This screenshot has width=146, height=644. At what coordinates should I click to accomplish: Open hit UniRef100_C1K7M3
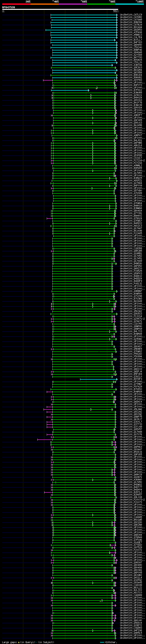coord(131,324)
